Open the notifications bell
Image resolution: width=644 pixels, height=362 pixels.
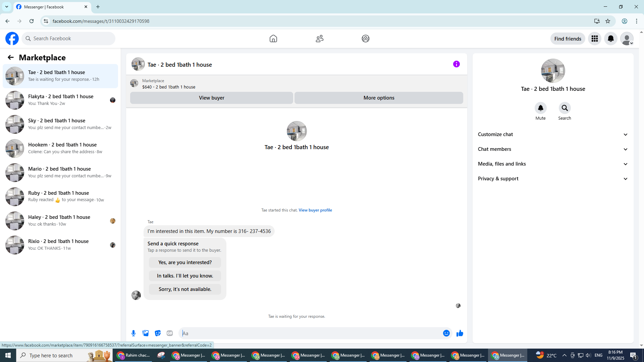pyautogui.click(x=611, y=39)
